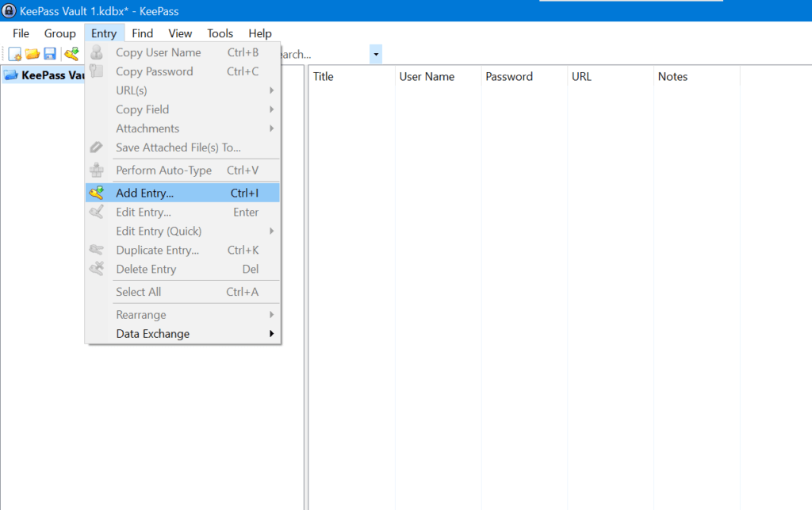The width and height of the screenshot is (812, 510).
Task: Open the View menu
Action: pos(180,33)
